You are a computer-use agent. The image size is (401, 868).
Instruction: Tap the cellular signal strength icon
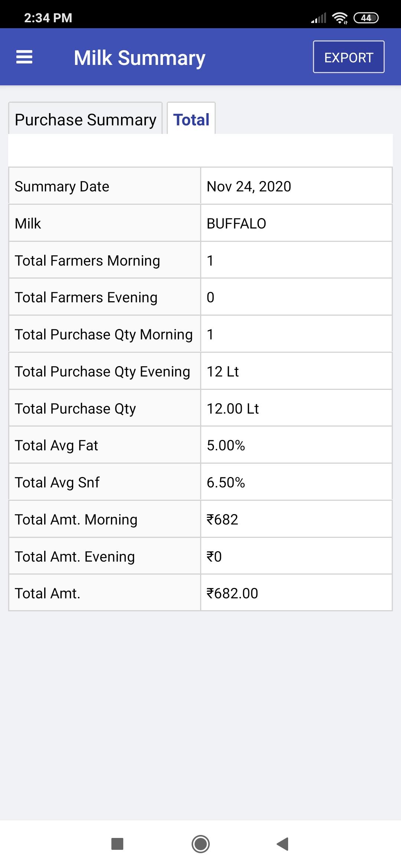tap(319, 18)
